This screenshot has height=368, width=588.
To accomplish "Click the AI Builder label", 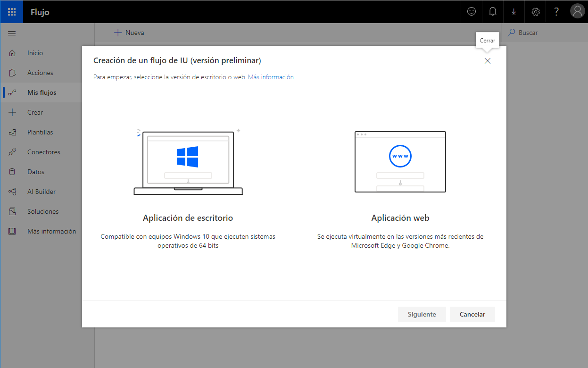I will click(x=41, y=192).
